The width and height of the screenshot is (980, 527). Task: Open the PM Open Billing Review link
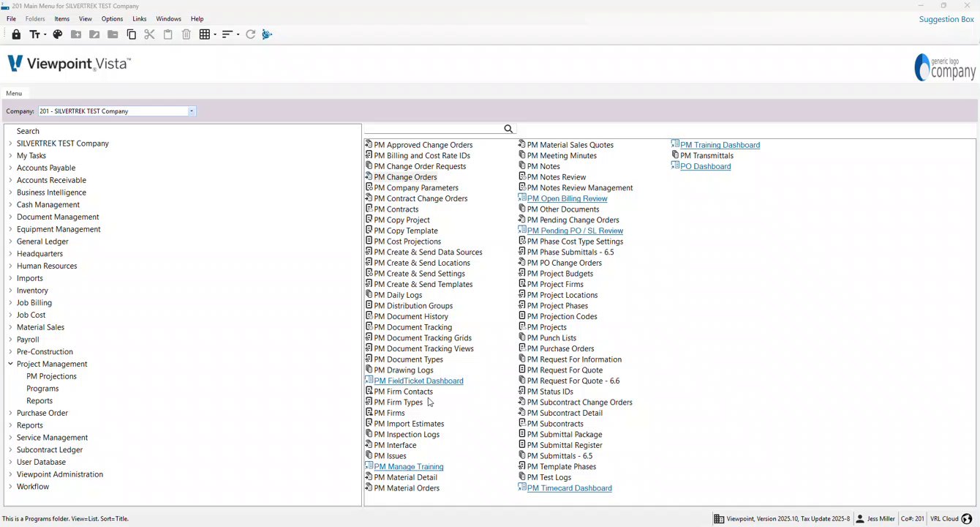click(567, 198)
